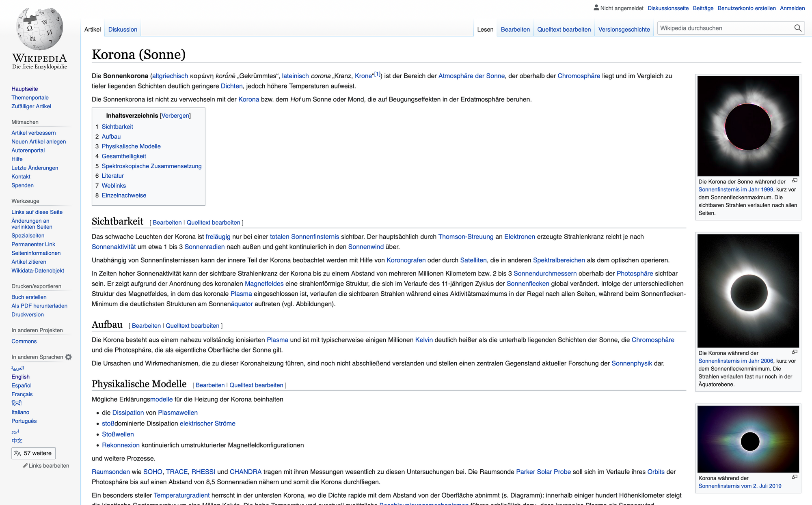Open Buch erstellen link
Viewport: 812px width, 505px height.
[29, 297]
